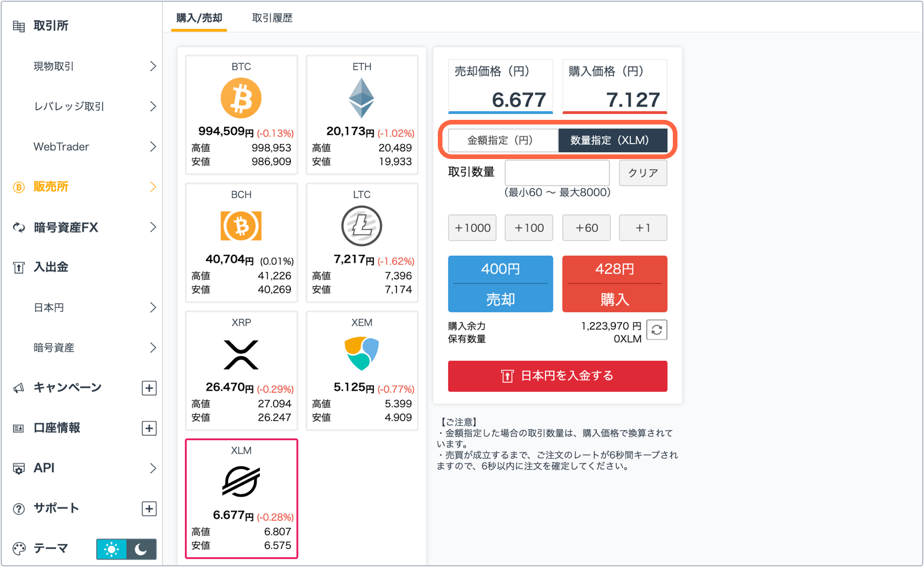Click 日本円を入金する button
Viewport: 924px width, 567px height.
coord(558,376)
